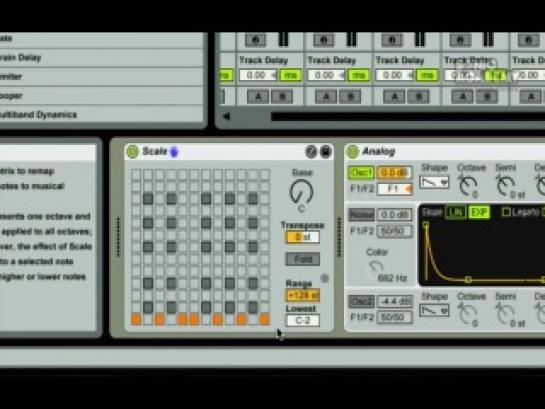This screenshot has height=409, width=545.
Task: Select Multiband Dynamics in the browser list
Action: (x=101, y=115)
